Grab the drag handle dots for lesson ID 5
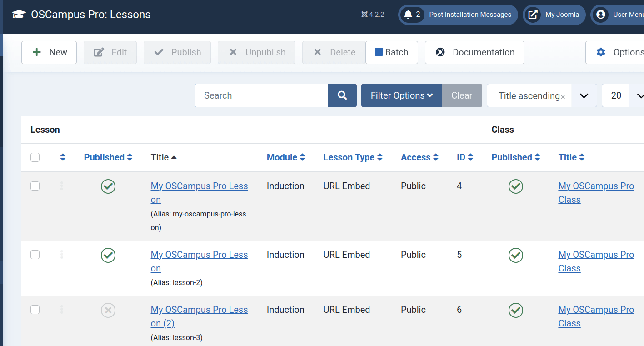The height and width of the screenshot is (346, 644). (x=61, y=255)
